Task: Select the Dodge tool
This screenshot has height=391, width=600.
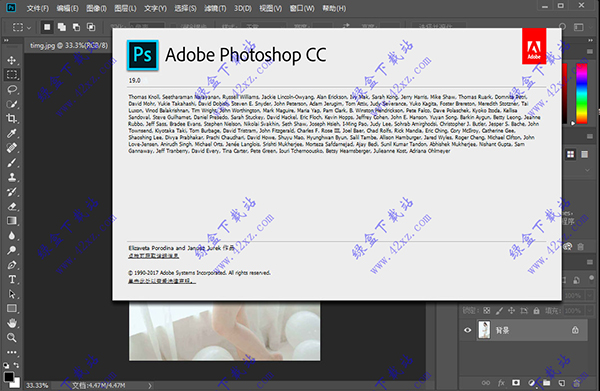Action: point(12,250)
